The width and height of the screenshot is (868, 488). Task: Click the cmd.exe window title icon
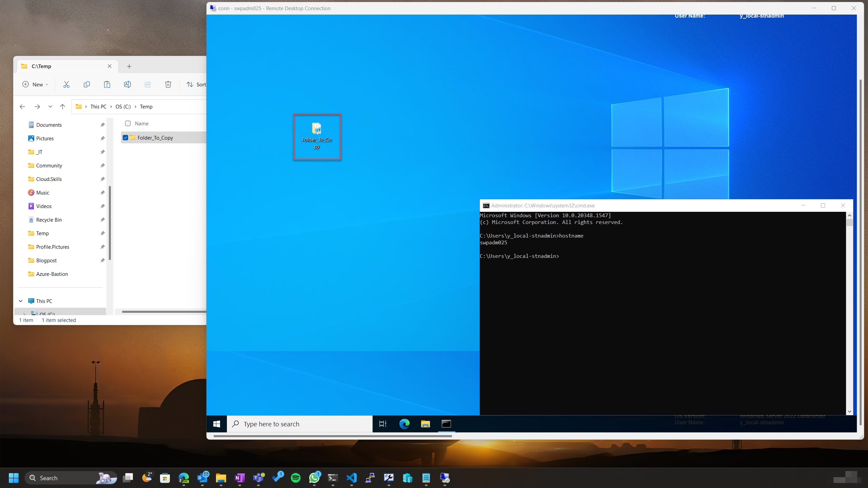tap(486, 206)
